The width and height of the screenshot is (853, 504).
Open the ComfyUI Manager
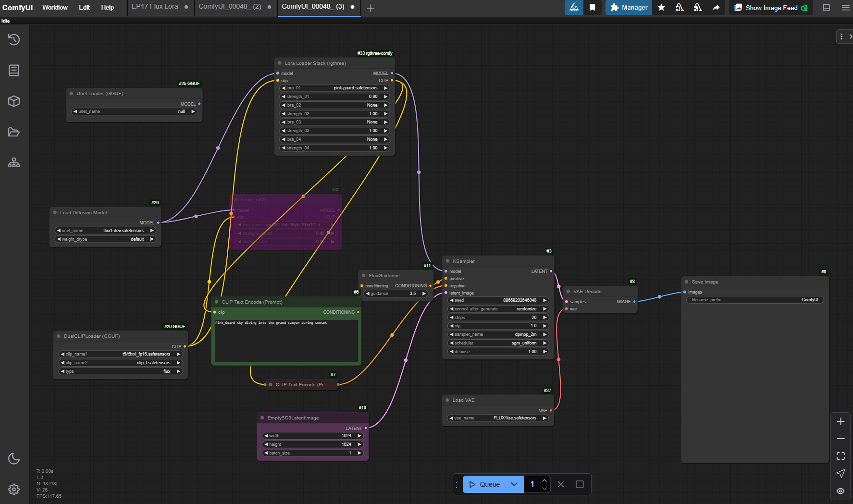click(x=628, y=8)
